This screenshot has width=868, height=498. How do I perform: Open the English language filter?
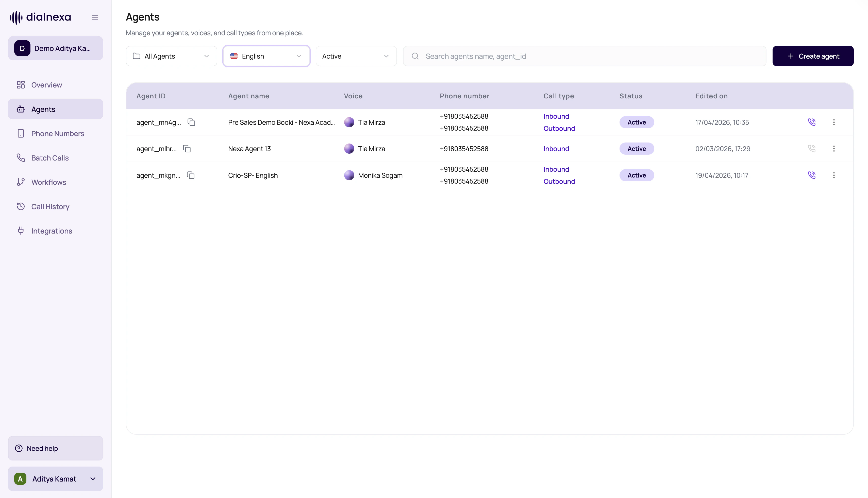[266, 56]
